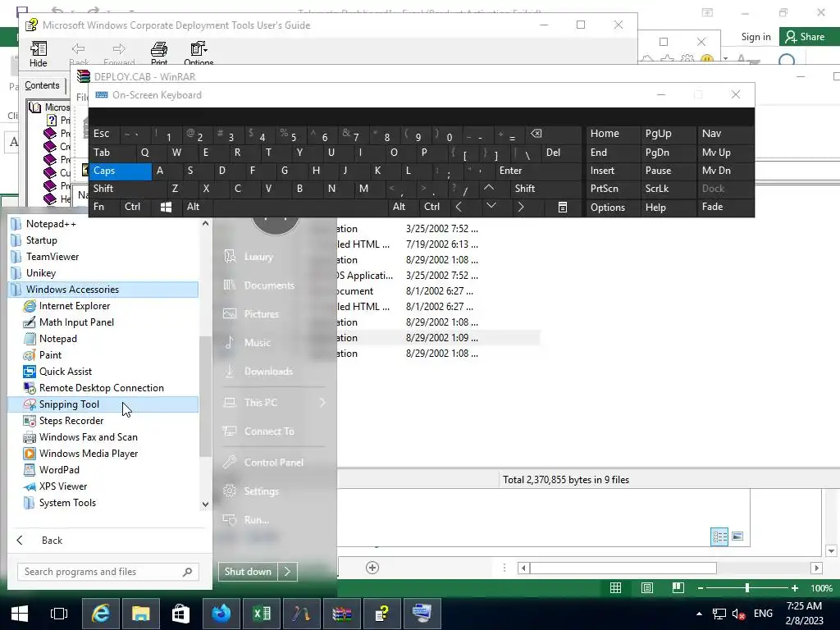Expand the This PC submenu arrow

click(322, 402)
